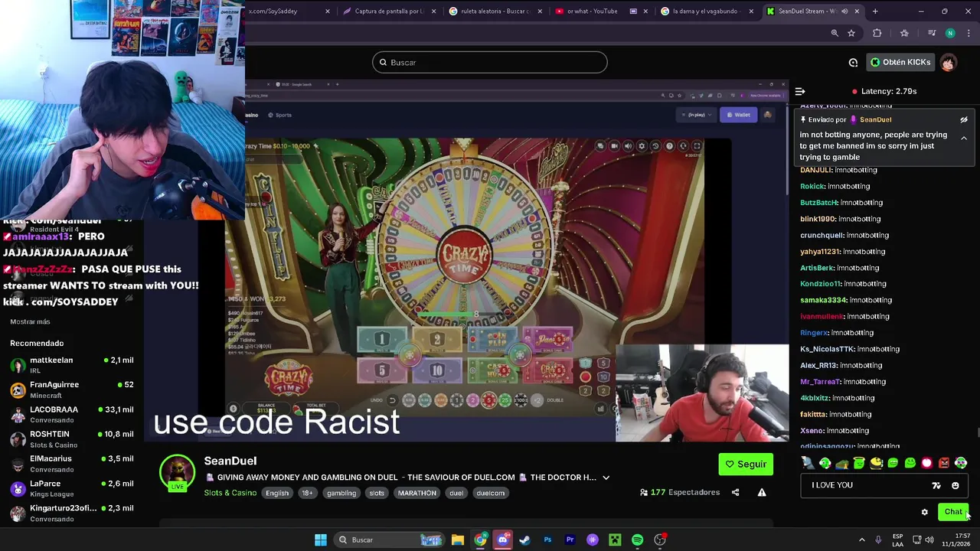Image resolution: width=980 pixels, height=551 pixels.
Task: Open the user avatar menu at top right
Action: (x=948, y=63)
